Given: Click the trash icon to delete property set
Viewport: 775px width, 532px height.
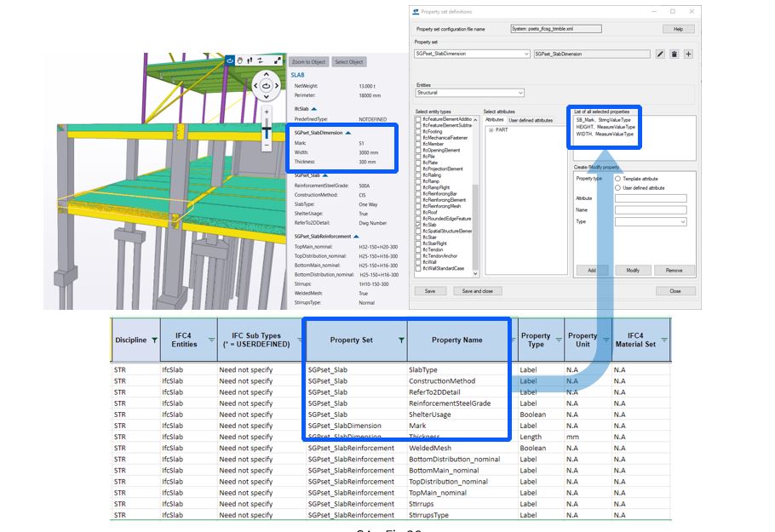Looking at the screenshot, I should coord(674,54).
